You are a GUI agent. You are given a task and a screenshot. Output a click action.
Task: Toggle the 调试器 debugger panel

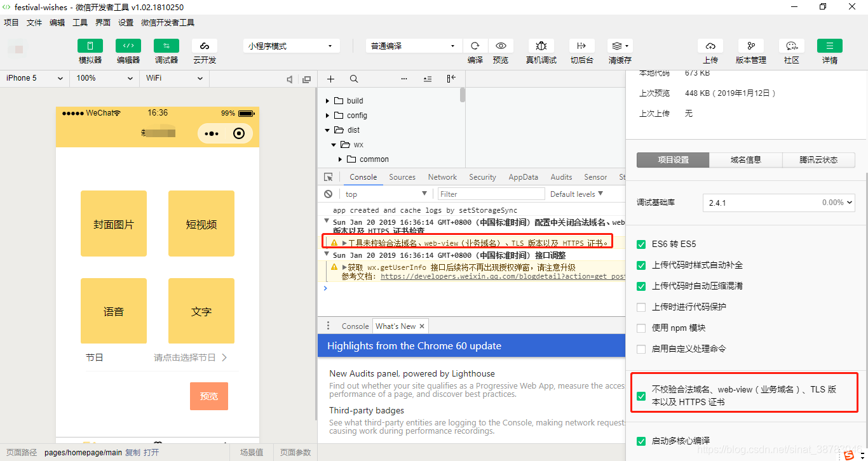click(166, 46)
